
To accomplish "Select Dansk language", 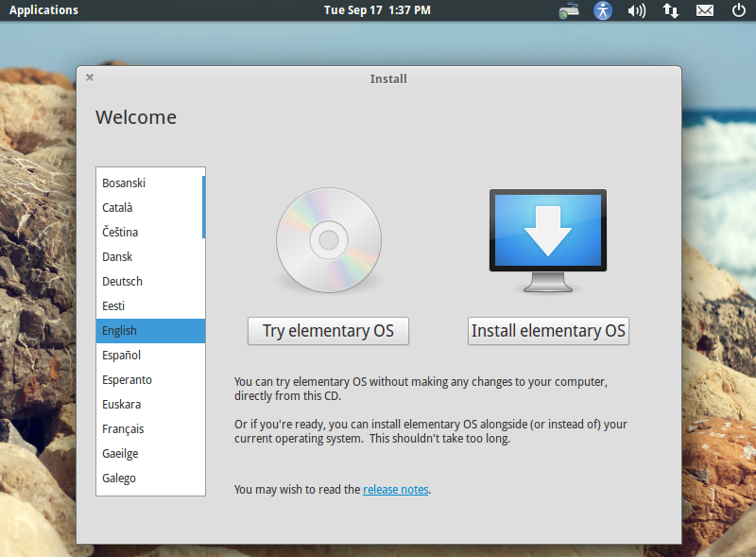I will (x=150, y=257).
